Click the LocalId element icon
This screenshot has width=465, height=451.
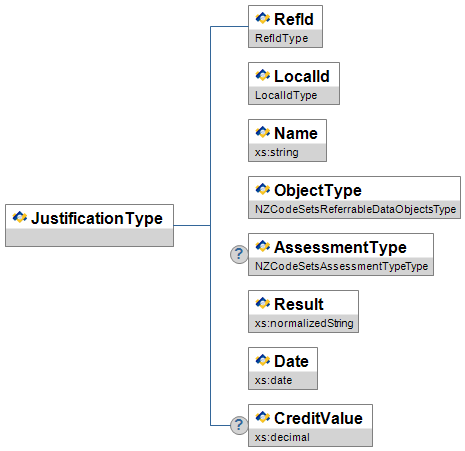point(263,75)
